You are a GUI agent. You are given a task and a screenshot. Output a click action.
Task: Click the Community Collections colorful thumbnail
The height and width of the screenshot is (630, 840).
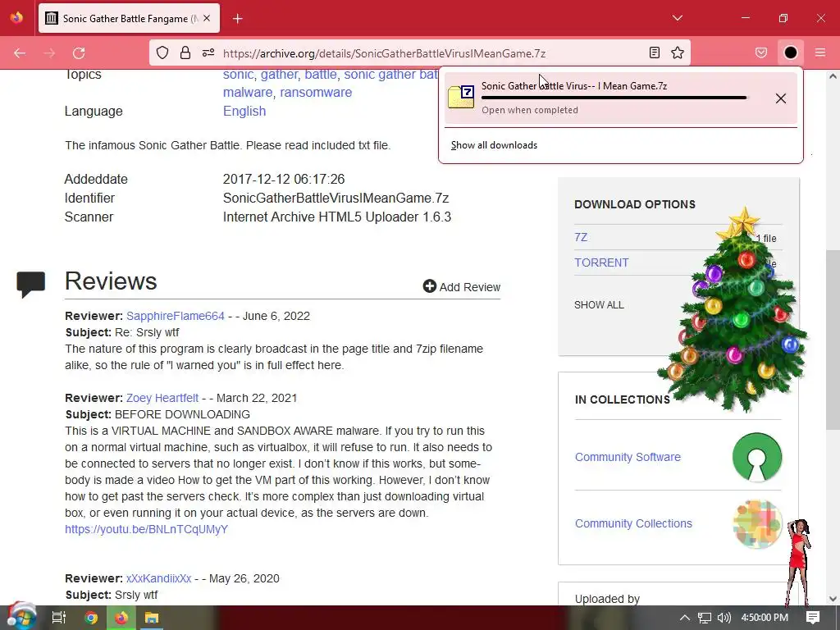758,524
